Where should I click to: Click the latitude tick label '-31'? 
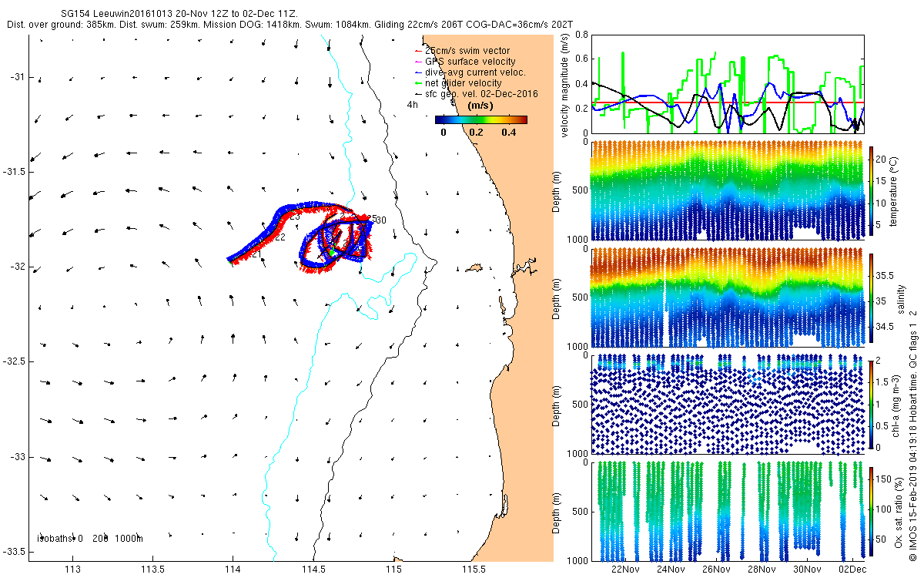(x=18, y=76)
